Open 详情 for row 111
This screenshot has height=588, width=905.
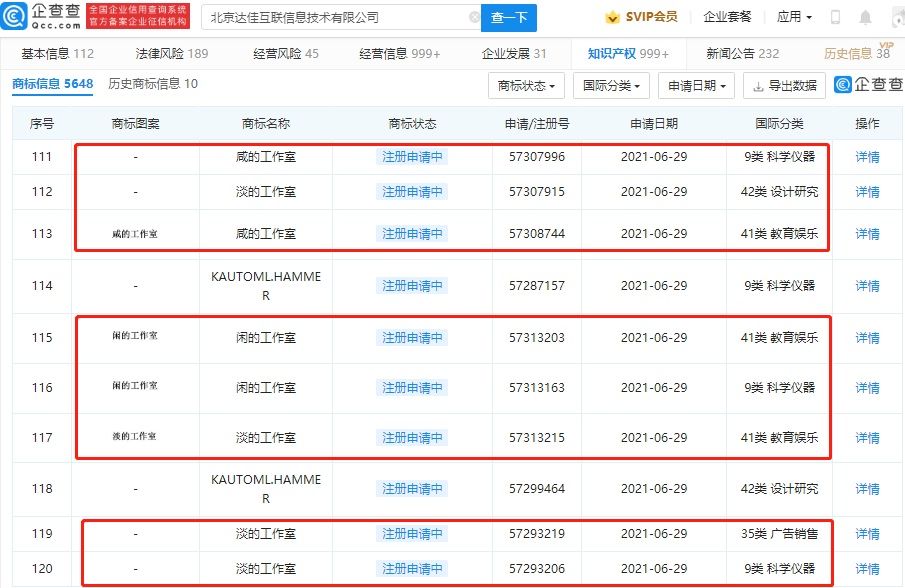point(867,157)
